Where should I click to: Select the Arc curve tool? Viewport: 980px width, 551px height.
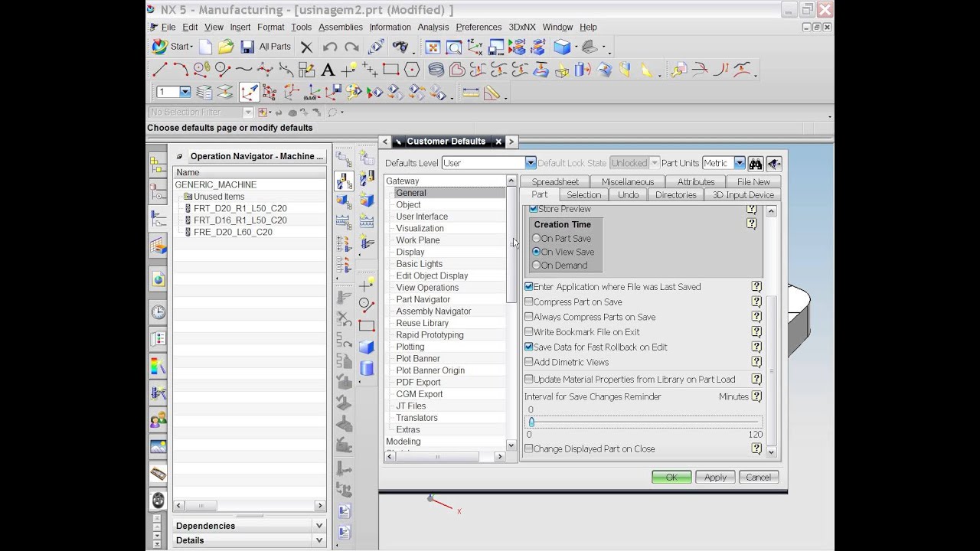tap(181, 70)
